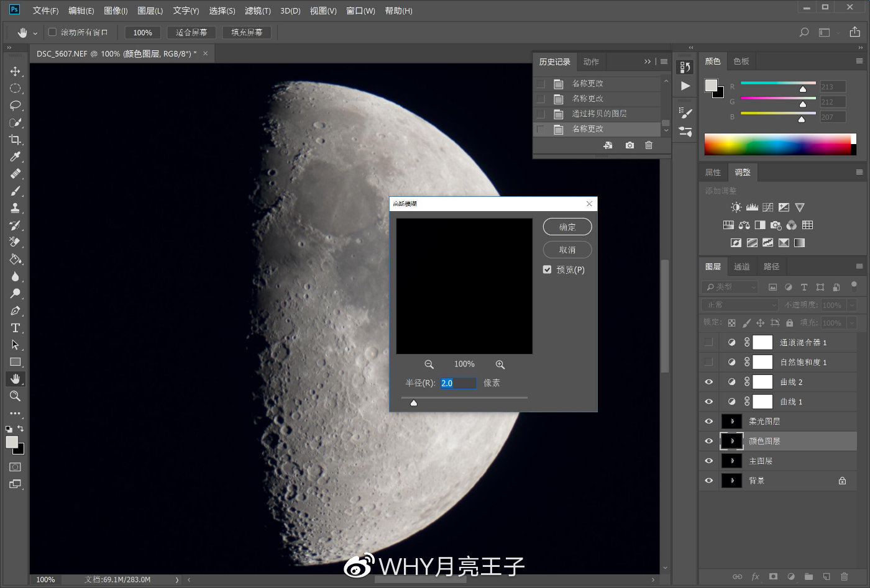
Task: Select the Rectangle shape tool
Action: tap(15, 362)
